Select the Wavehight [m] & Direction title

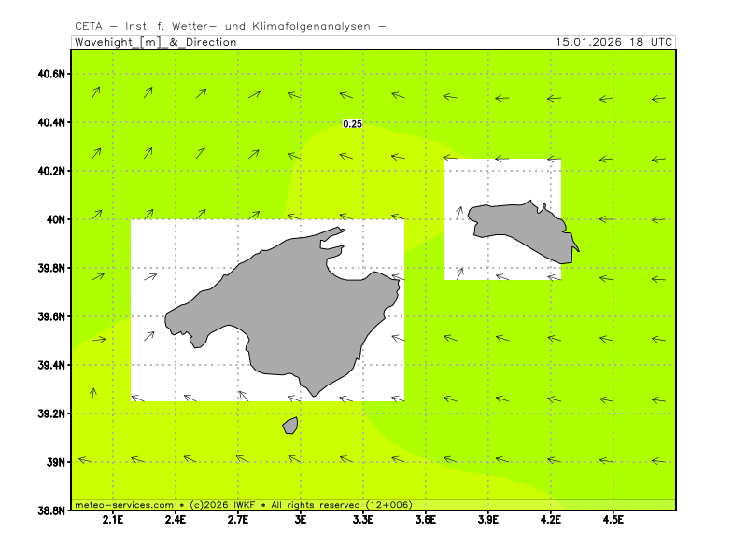point(155,42)
